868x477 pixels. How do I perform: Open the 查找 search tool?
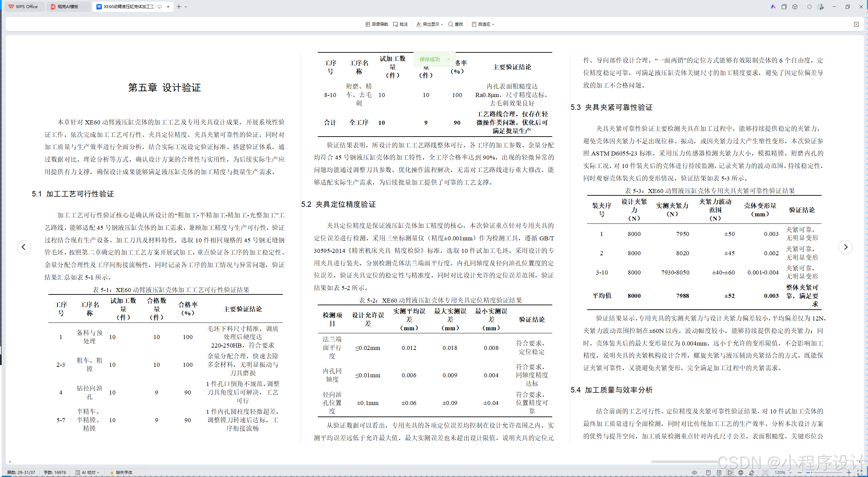click(x=455, y=24)
